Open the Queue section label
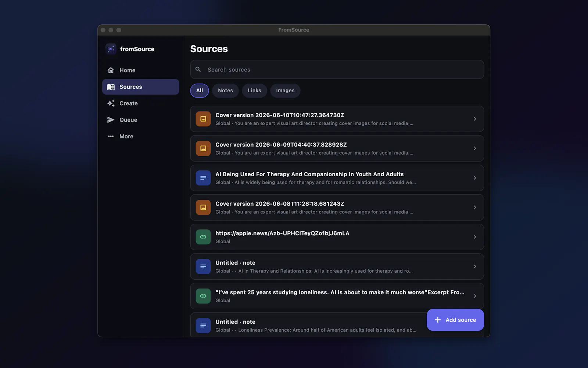The height and width of the screenshot is (368, 588). (128, 120)
